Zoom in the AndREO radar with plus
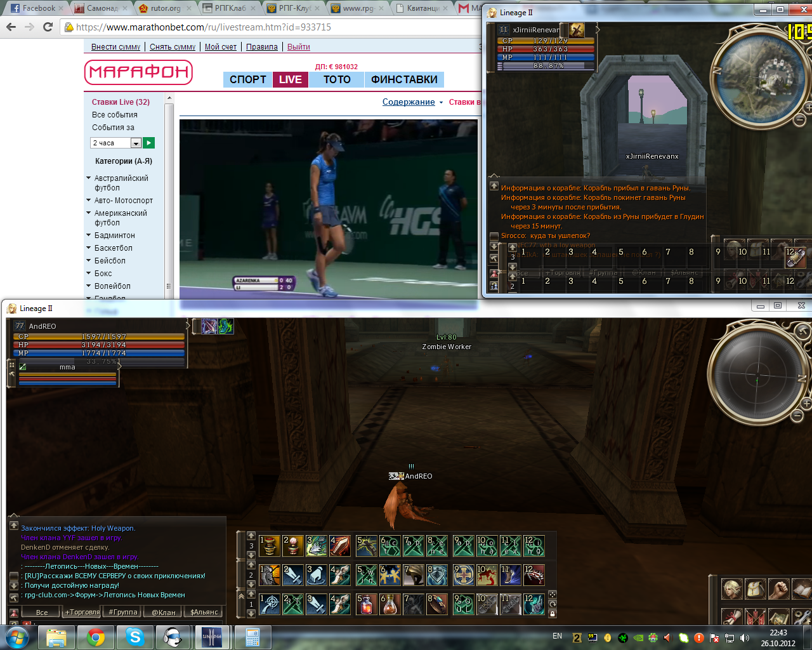The width and height of the screenshot is (812, 650). (806, 404)
